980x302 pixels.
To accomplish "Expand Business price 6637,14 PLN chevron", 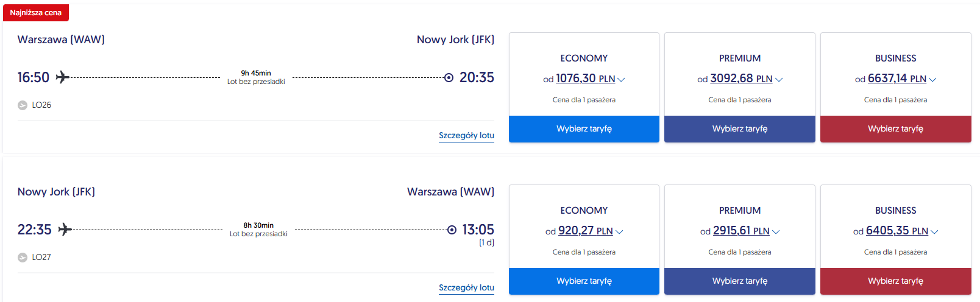I will point(932,79).
